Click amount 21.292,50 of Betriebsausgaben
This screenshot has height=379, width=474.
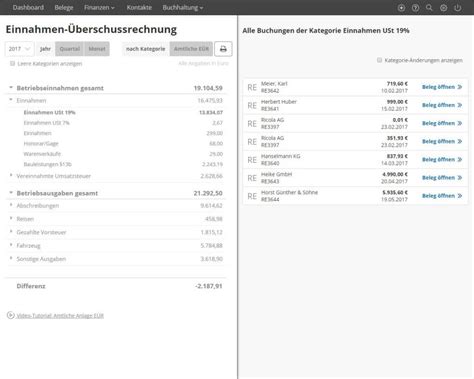[x=208, y=193]
